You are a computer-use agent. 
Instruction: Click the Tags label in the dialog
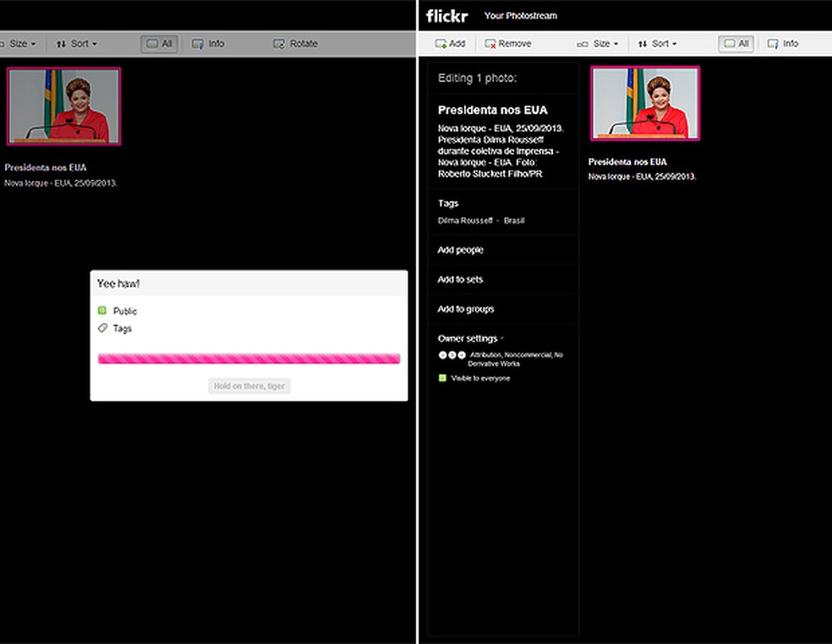click(122, 329)
